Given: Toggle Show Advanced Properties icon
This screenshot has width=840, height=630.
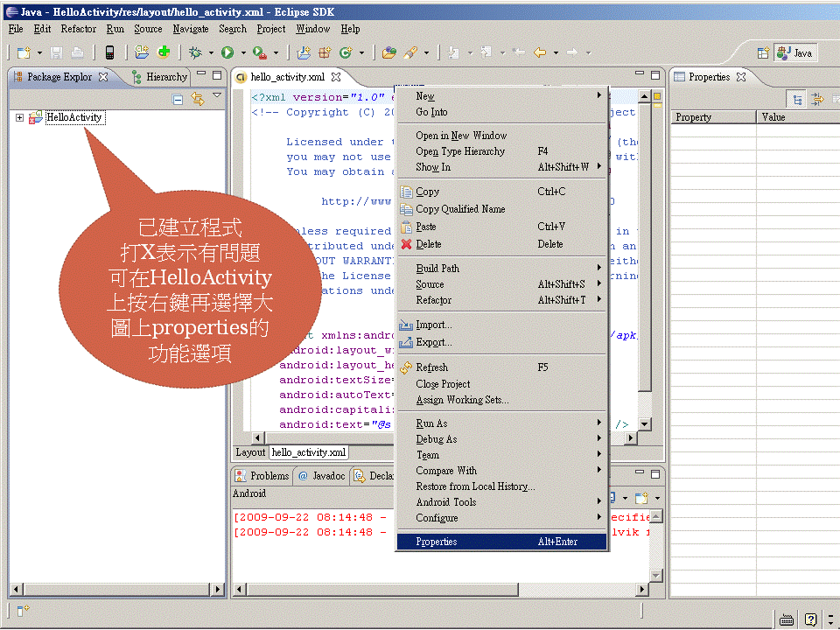Looking at the screenshot, I should click(817, 100).
